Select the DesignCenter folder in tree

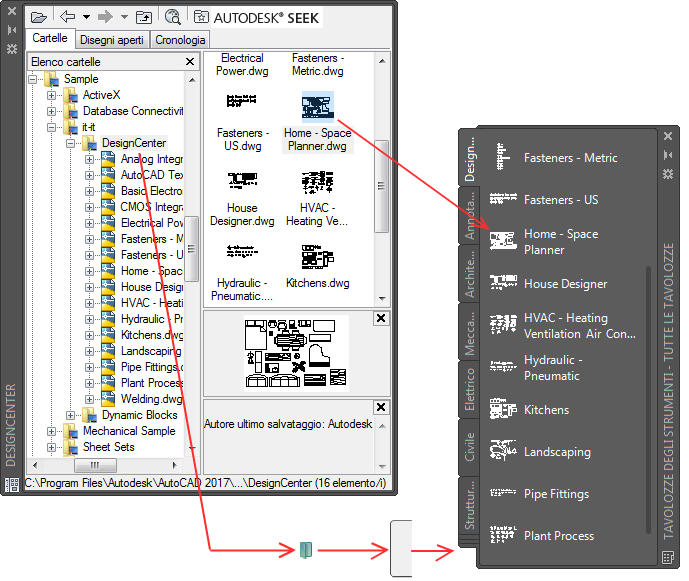134,143
